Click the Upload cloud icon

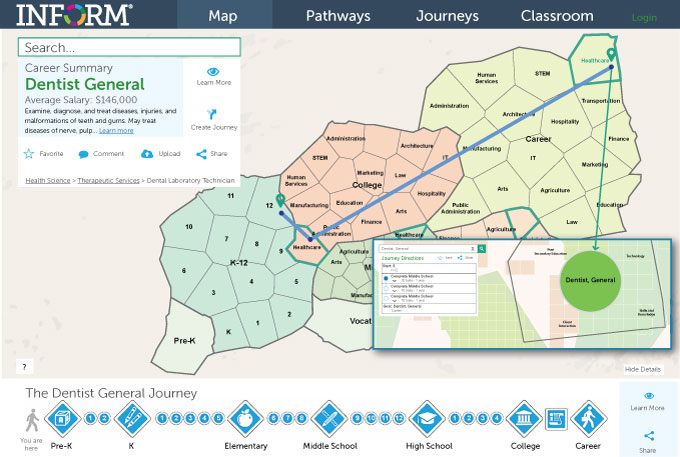(147, 153)
